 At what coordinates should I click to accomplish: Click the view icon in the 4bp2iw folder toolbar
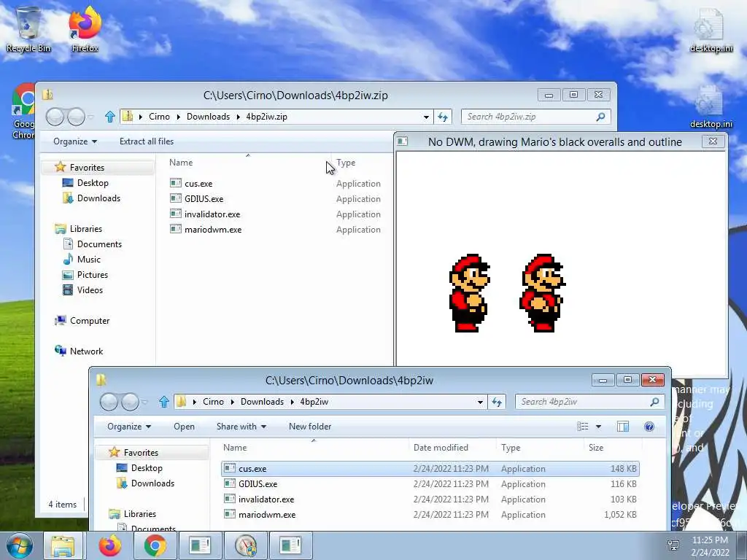583,426
